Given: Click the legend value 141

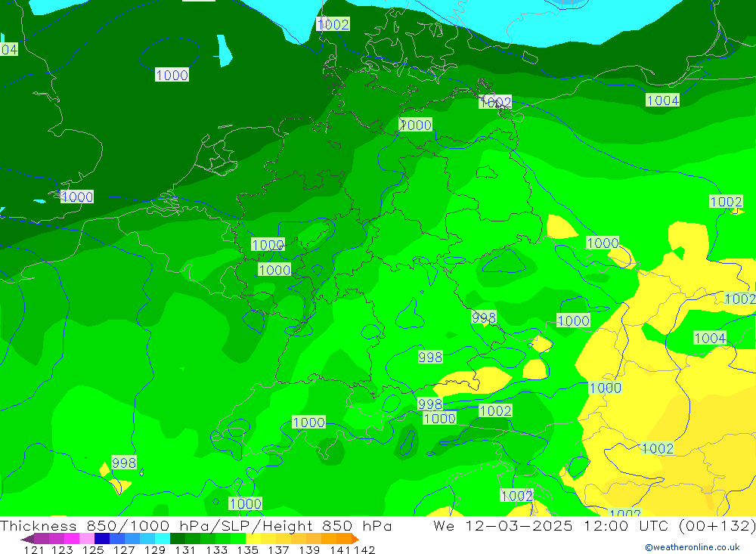Looking at the screenshot, I should [341, 549].
